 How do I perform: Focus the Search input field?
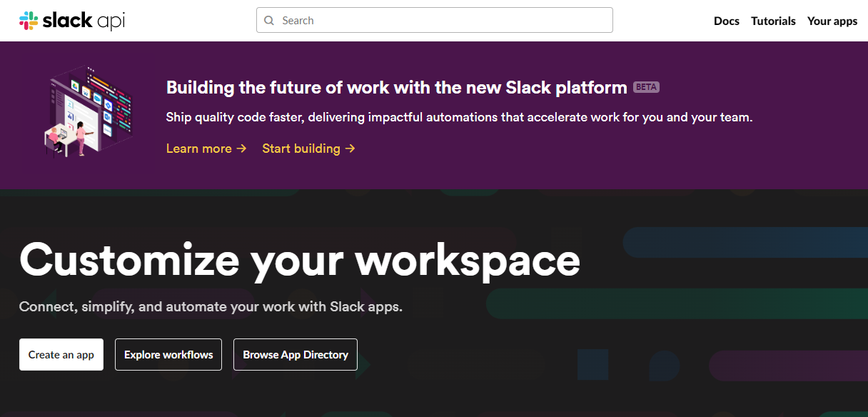pyautogui.click(x=435, y=20)
